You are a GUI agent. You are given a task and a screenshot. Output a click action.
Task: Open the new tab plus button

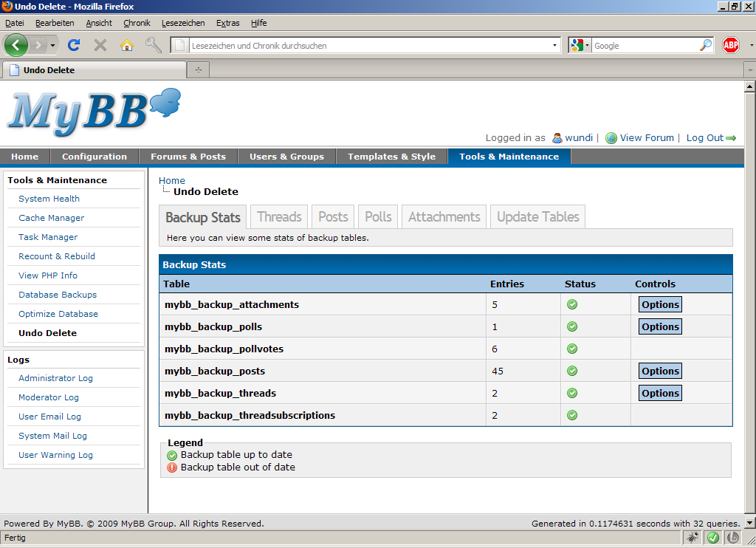(x=198, y=70)
